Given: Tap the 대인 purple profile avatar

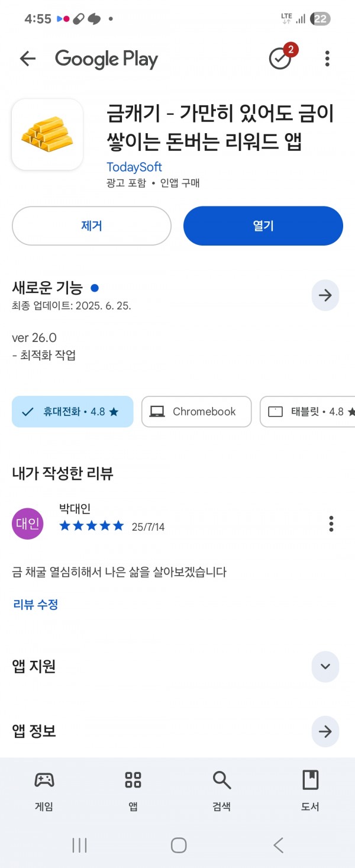Looking at the screenshot, I should (28, 524).
